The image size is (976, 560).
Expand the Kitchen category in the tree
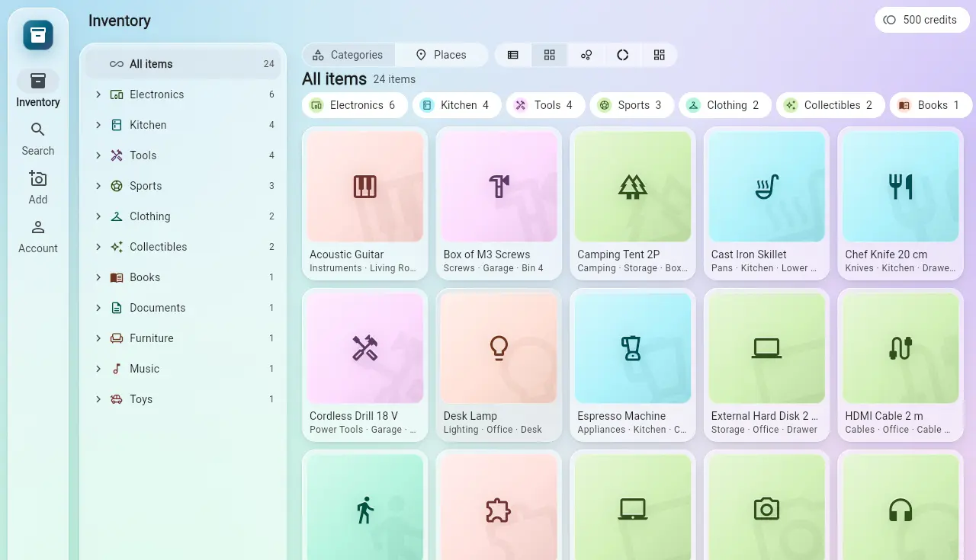(x=98, y=125)
